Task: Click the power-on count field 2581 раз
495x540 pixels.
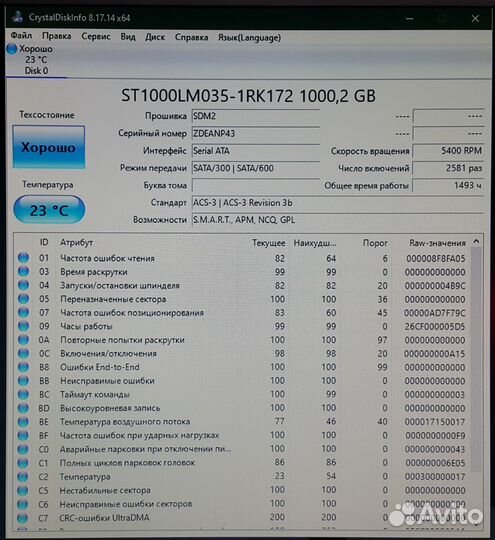Action: click(448, 168)
